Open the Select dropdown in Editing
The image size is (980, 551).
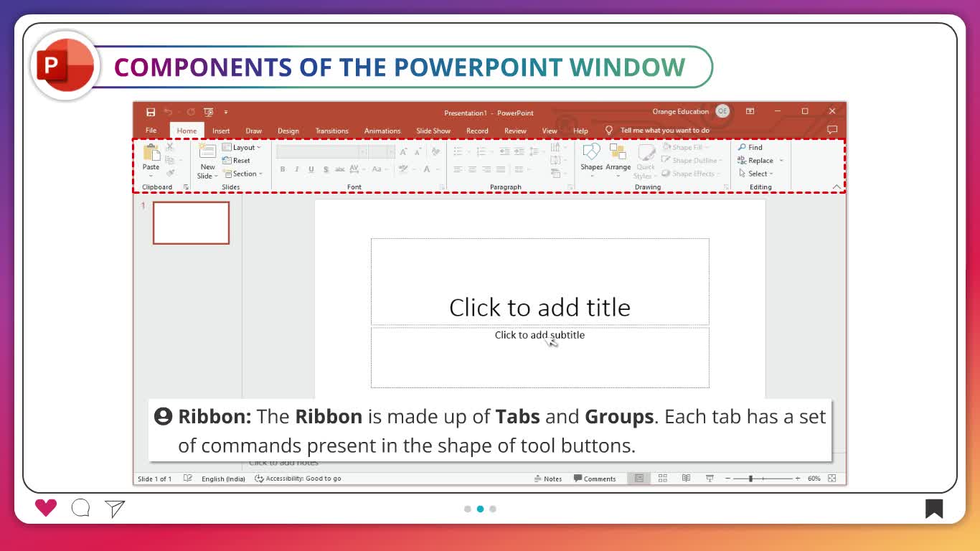point(756,174)
